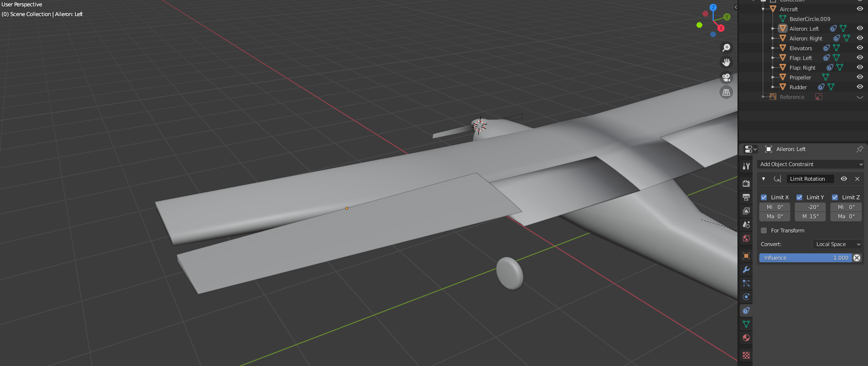Hide Rudder object via eye icon
Image resolution: width=868 pixels, height=366 pixels.
pos(860,87)
